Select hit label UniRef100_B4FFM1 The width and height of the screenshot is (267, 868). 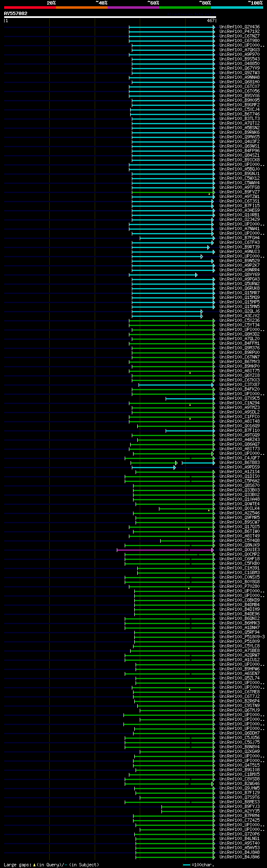(239, 344)
